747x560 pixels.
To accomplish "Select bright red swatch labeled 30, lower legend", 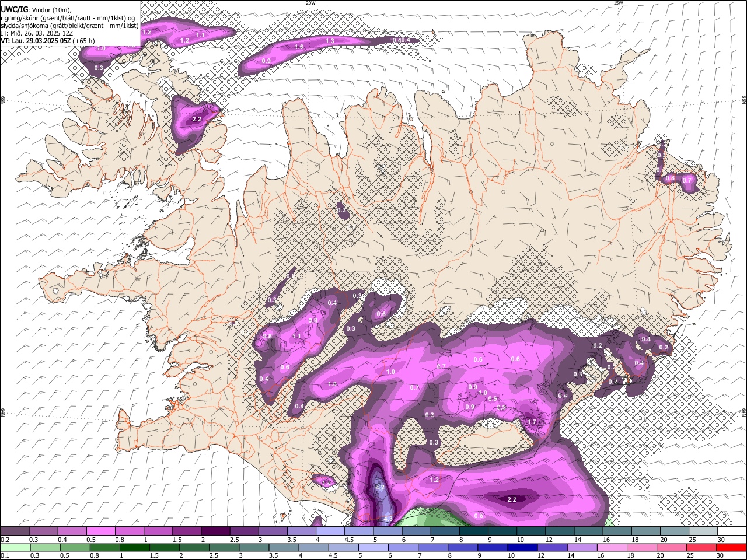I will point(731,547).
